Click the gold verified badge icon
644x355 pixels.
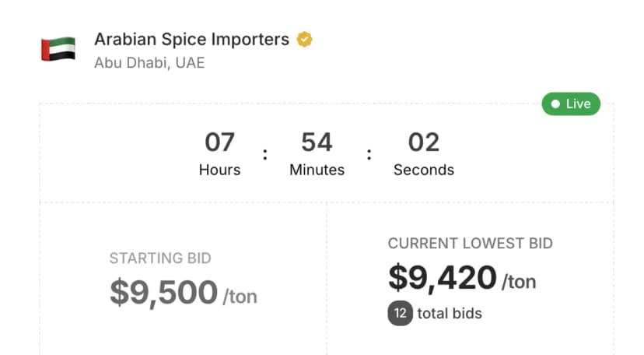tap(305, 40)
